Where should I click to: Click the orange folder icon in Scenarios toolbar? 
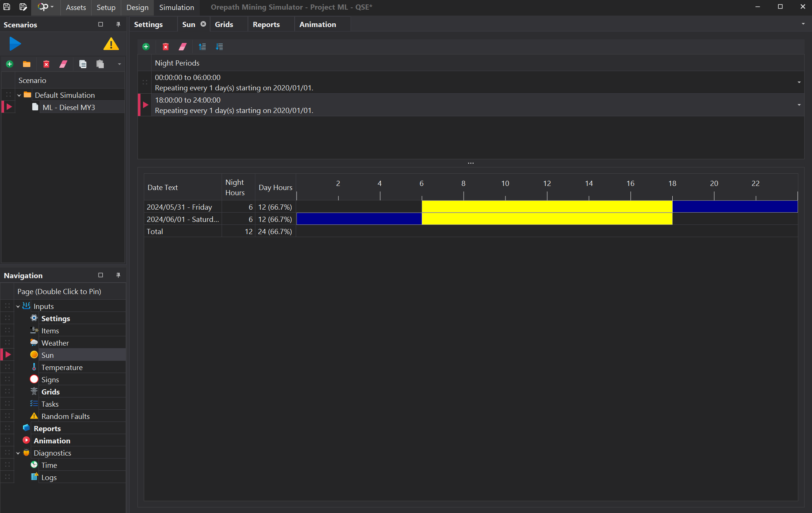click(x=27, y=64)
